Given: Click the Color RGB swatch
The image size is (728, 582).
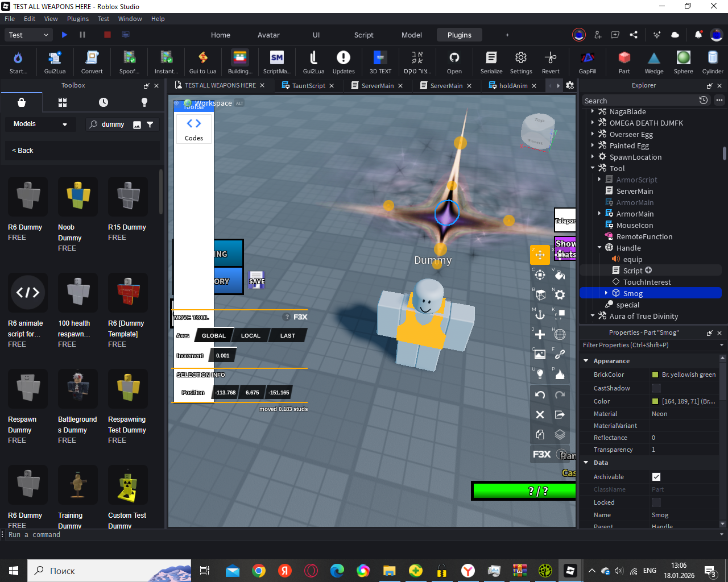Looking at the screenshot, I should click(655, 401).
